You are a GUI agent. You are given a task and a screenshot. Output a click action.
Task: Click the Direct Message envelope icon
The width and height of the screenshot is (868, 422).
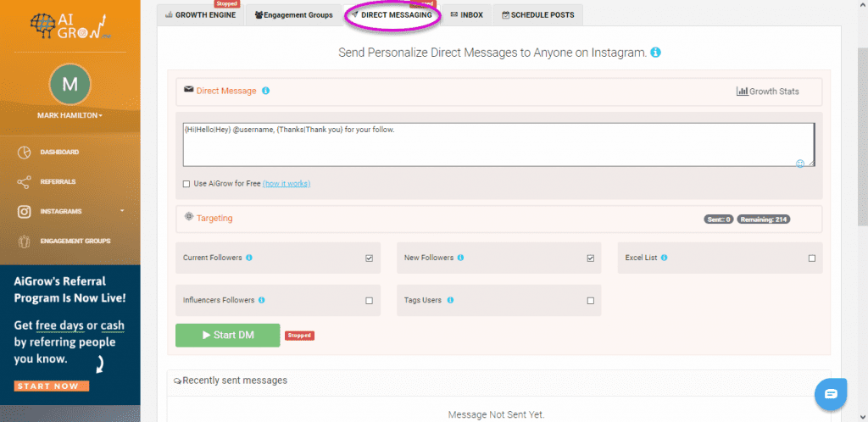189,89
